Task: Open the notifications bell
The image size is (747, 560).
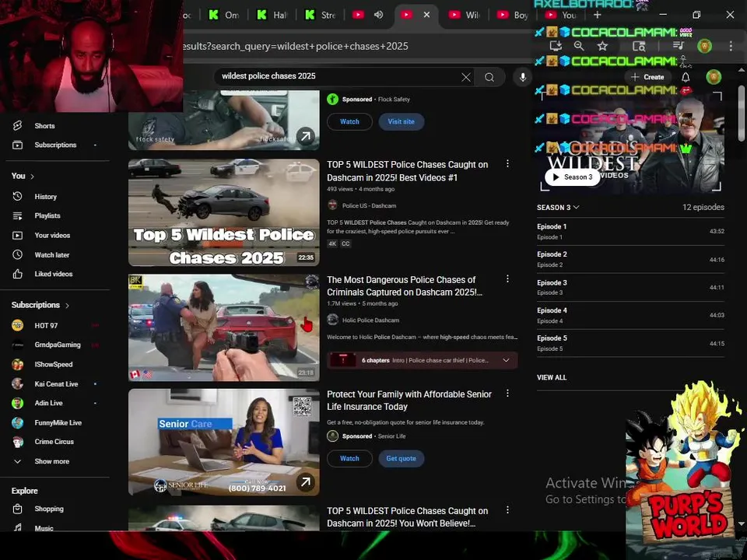Action: coord(686,77)
